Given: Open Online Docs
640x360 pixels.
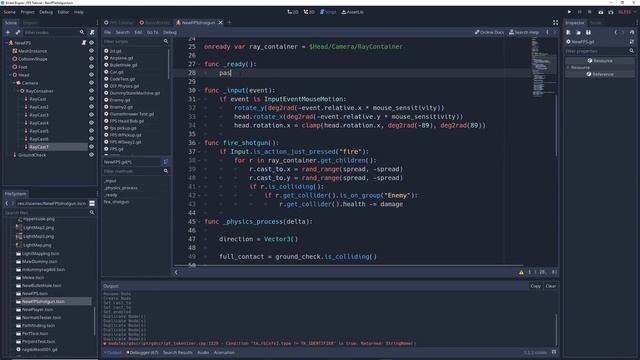Looking at the screenshot, I should pyautogui.click(x=489, y=32).
